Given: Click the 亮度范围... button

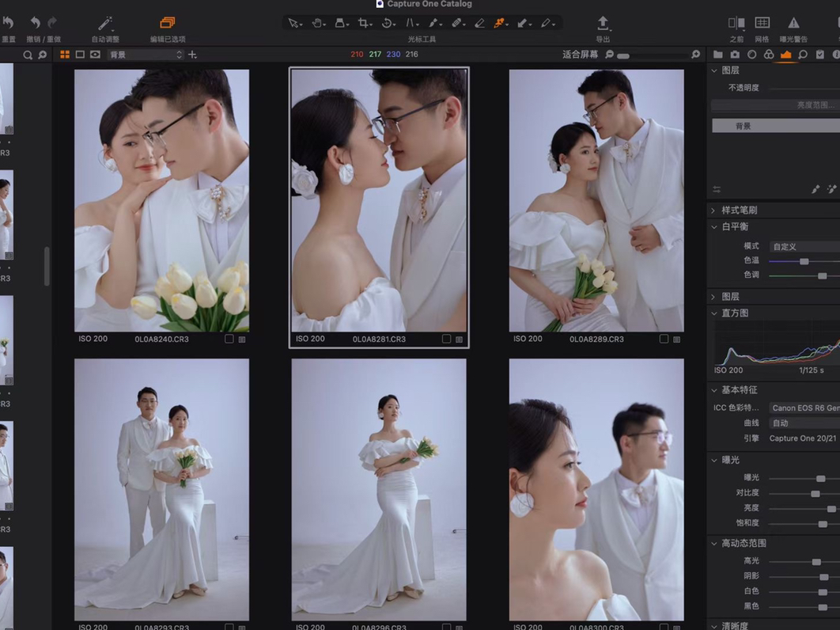Looking at the screenshot, I should tap(776, 105).
